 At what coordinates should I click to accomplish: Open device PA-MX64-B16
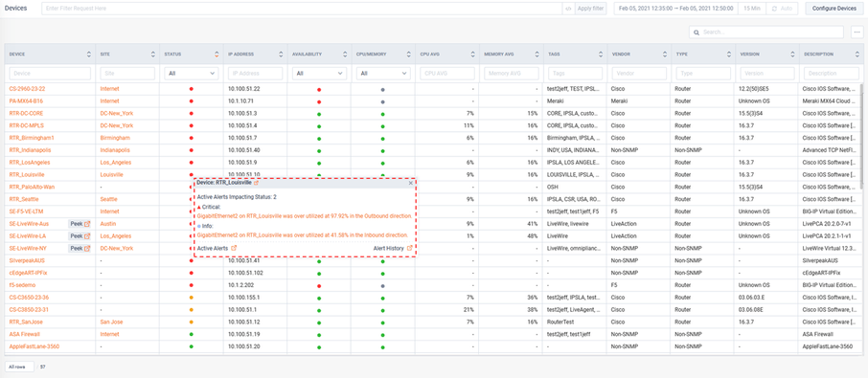tap(26, 101)
